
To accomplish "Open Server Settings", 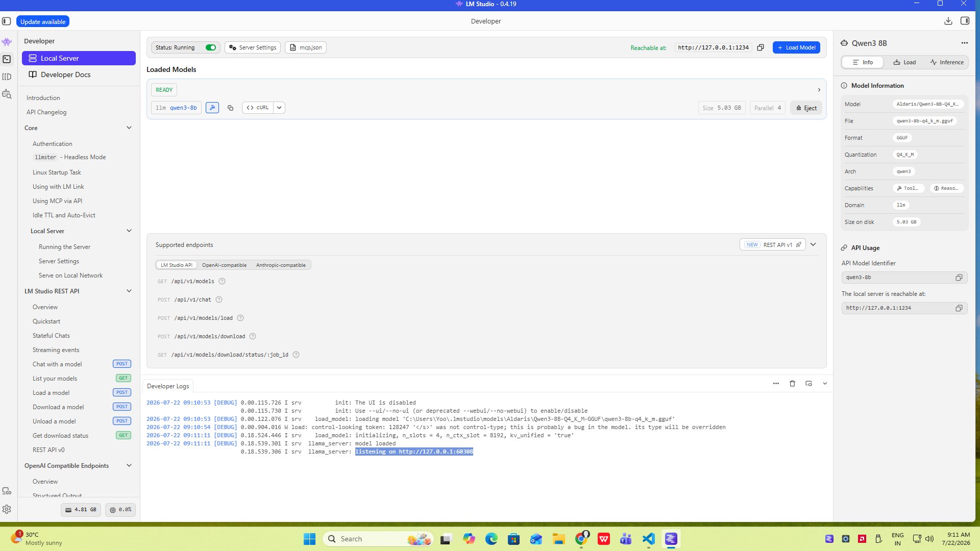I will pyautogui.click(x=253, y=47).
